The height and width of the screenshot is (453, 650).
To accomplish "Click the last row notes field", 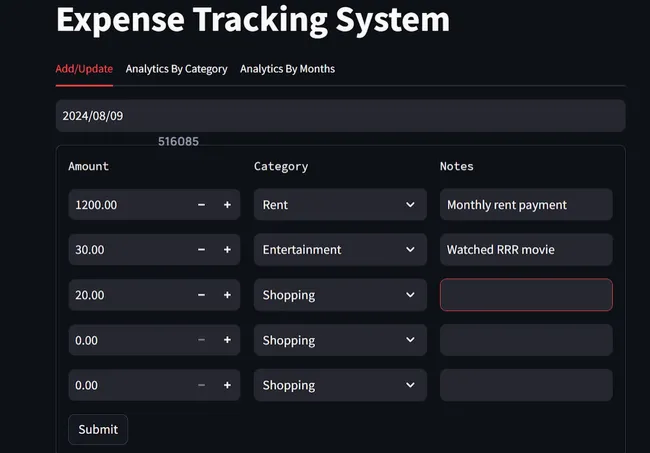I will point(526,385).
